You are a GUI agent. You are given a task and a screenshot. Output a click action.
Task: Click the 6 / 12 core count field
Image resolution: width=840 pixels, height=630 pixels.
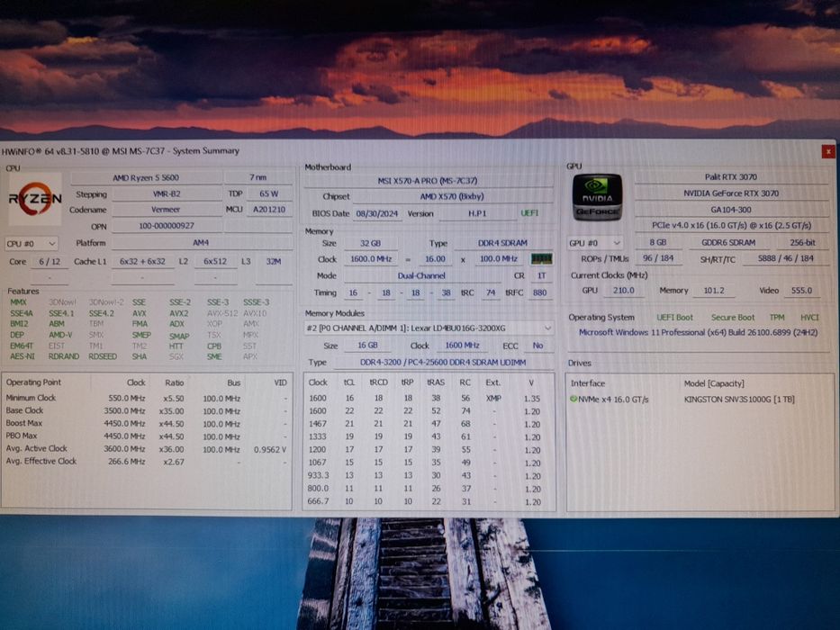coord(50,261)
